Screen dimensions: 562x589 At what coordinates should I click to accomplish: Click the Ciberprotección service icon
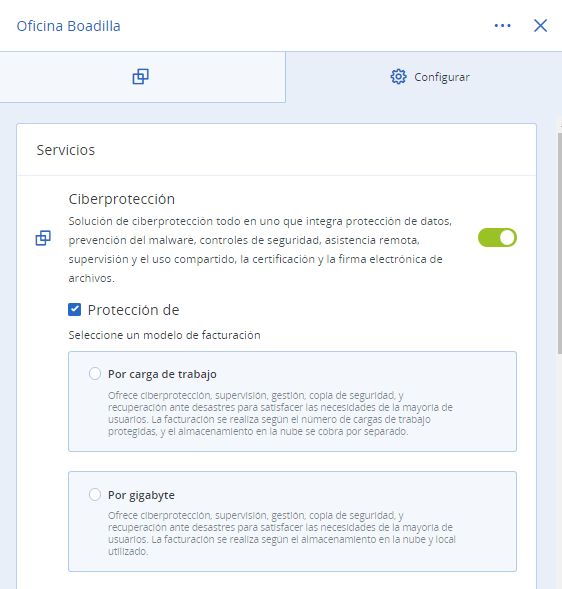(43, 238)
